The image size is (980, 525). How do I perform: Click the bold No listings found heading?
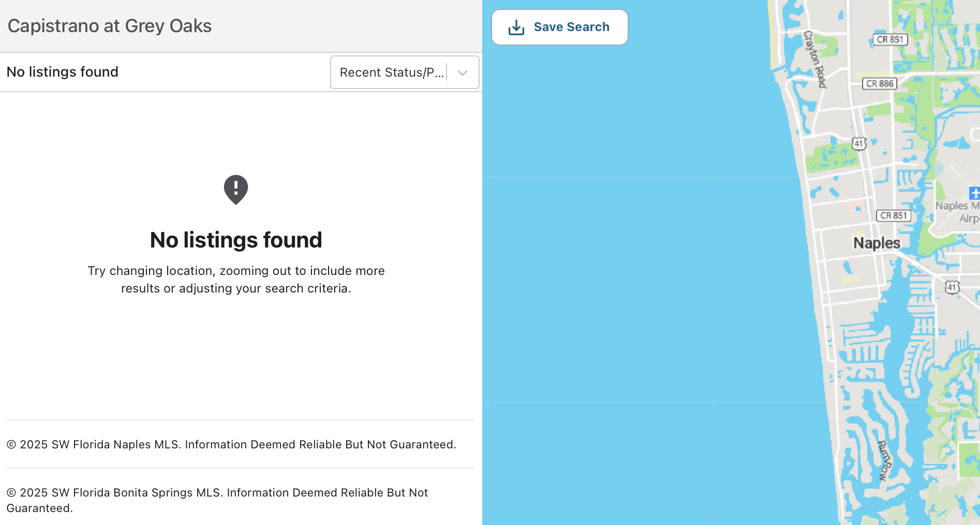[236, 240]
